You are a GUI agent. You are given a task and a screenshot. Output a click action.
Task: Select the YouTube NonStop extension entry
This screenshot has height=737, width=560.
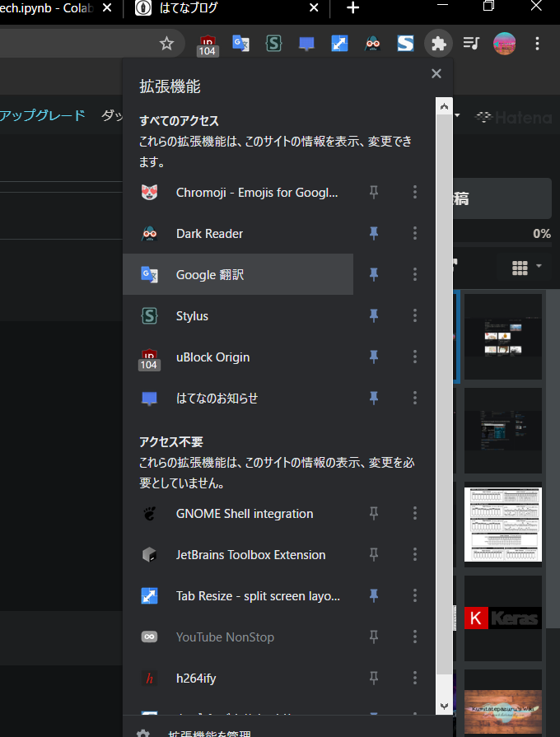click(x=238, y=637)
